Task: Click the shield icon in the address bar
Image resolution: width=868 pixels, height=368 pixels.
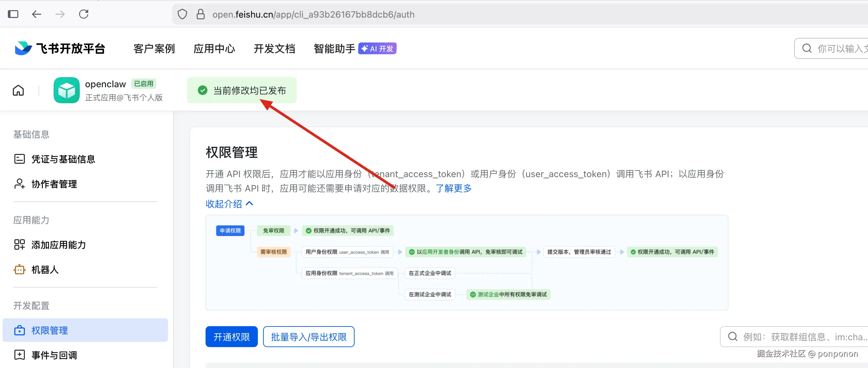Action: pos(182,14)
